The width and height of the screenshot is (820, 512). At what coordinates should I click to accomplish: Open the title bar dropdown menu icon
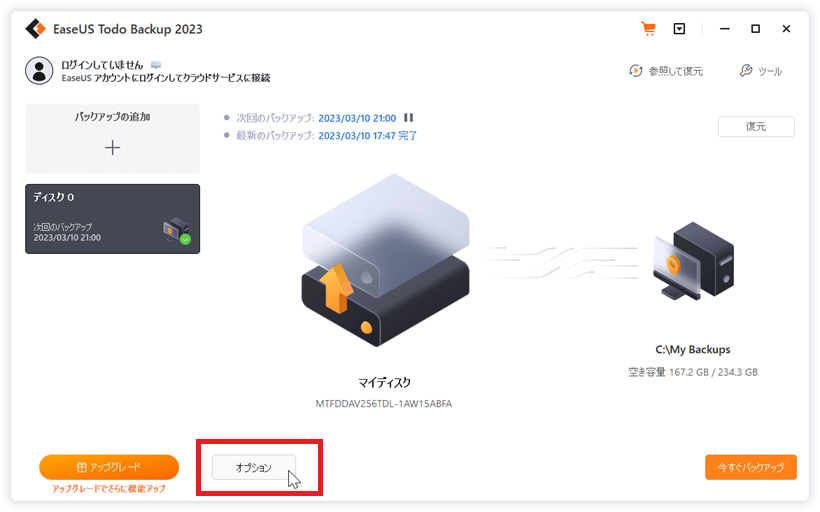679,29
